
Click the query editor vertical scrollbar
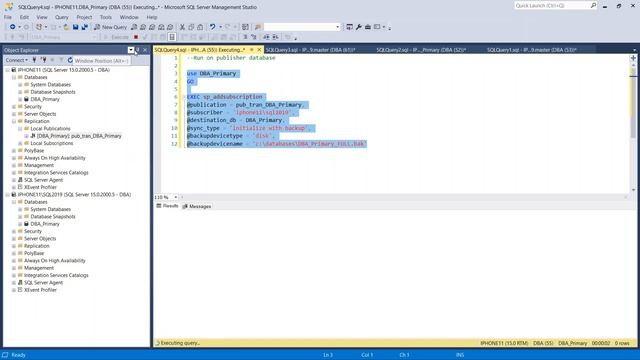point(633,124)
